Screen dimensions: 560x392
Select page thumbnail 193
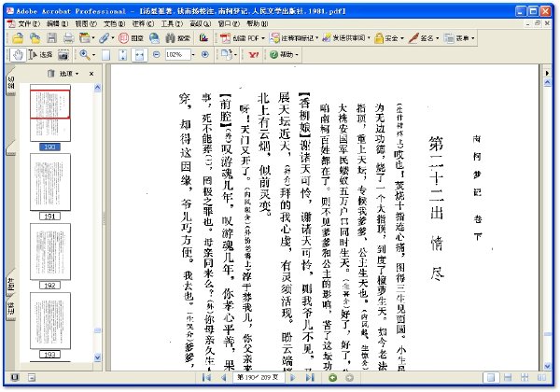(x=50, y=320)
